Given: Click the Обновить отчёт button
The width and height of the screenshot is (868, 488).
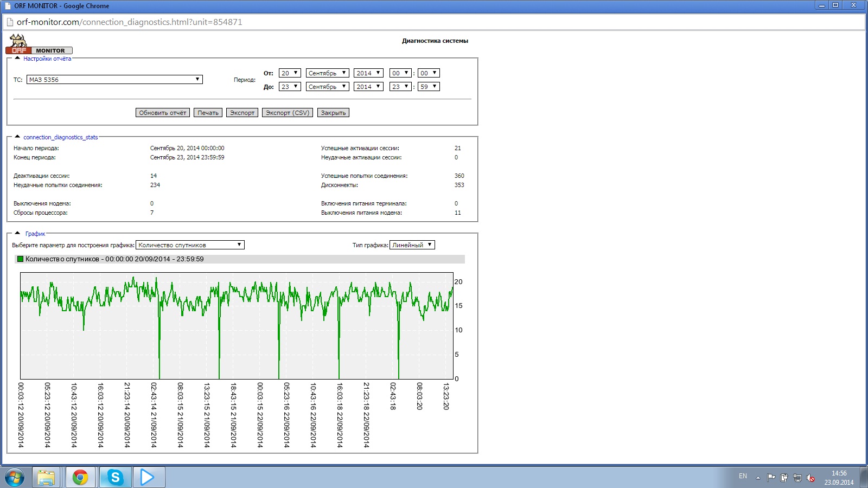Looking at the screenshot, I should (162, 113).
